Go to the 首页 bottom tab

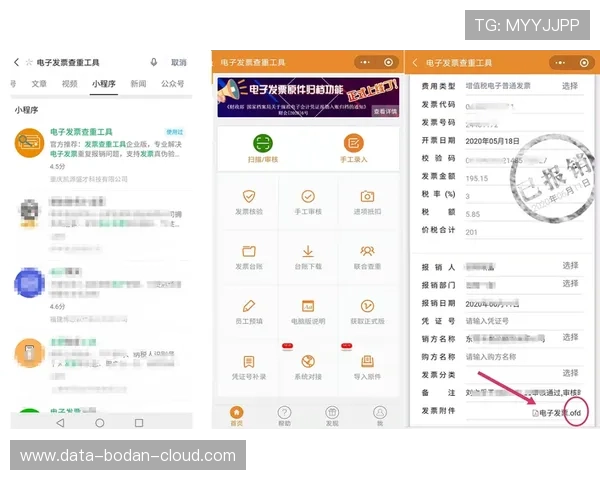237,416
